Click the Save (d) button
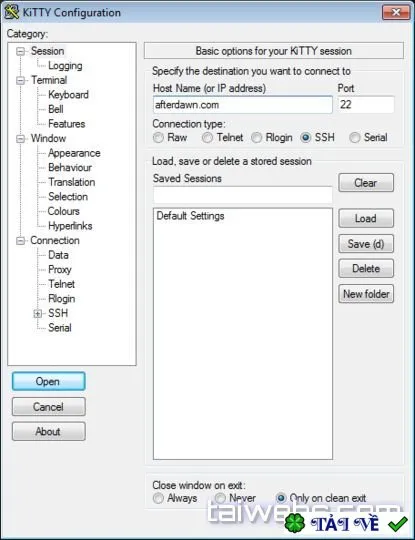Image resolution: width=415 pixels, height=540 pixels. click(366, 244)
